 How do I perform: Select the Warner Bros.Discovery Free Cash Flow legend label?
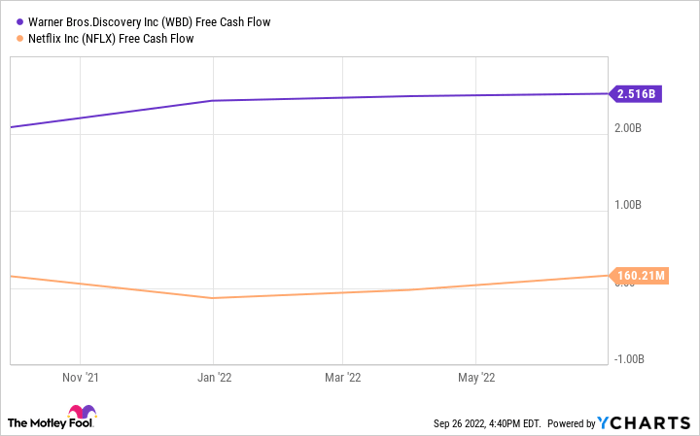tap(149, 22)
